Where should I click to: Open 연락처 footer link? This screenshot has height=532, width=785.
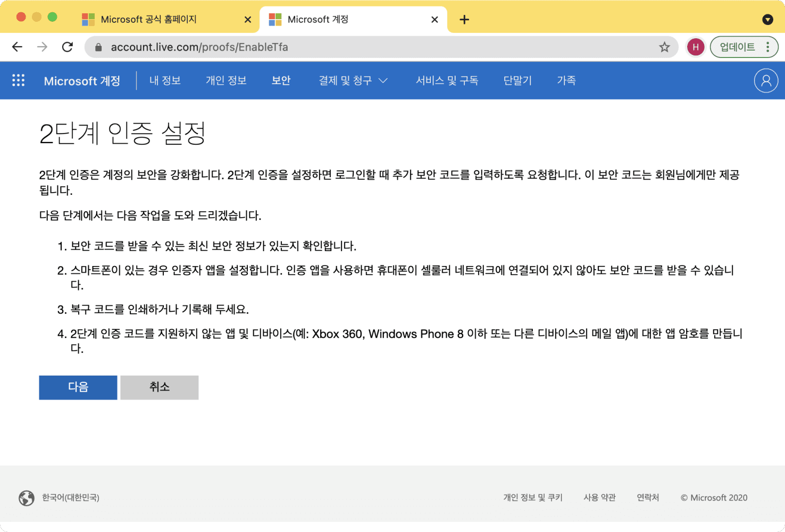[x=648, y=497]
